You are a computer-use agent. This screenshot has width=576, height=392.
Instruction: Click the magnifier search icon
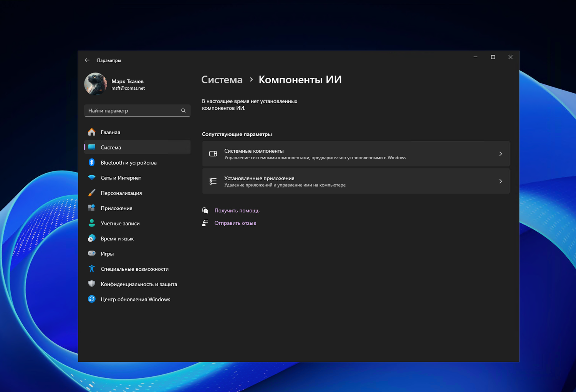(x=183, y=110)
